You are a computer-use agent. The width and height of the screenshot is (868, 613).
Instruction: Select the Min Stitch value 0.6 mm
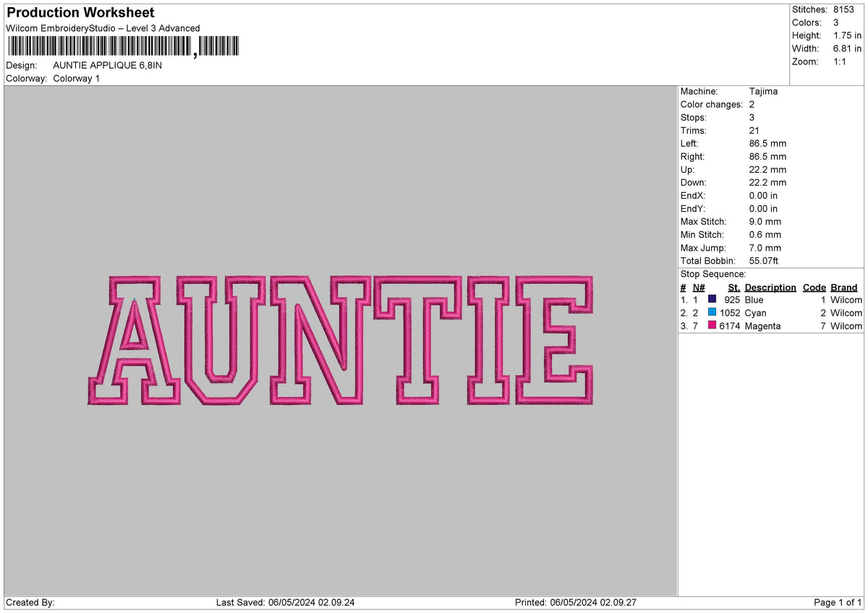click(765, 234)
